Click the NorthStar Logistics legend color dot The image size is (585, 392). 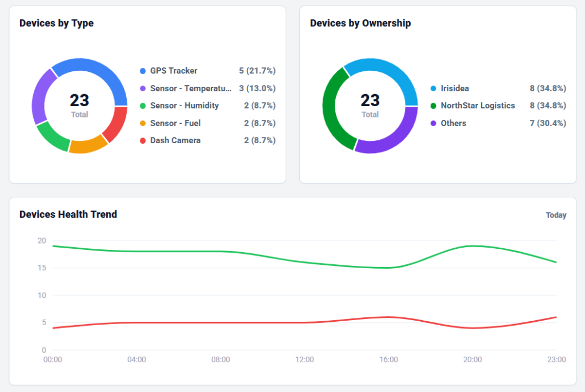pyautogui.click(x=433, y=106)
